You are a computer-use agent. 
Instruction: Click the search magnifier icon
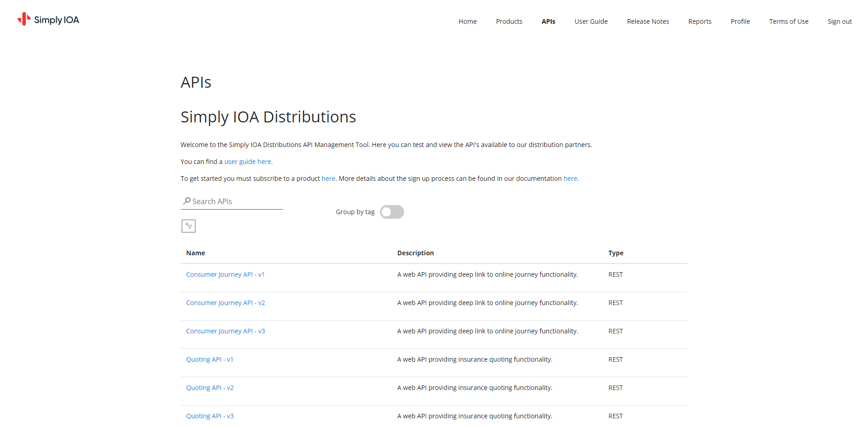coord(187,201)
